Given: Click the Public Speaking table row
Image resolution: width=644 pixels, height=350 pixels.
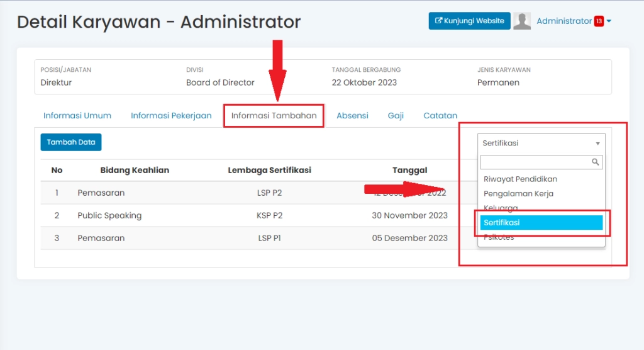Looking at the screenshot, I should 252,215.
